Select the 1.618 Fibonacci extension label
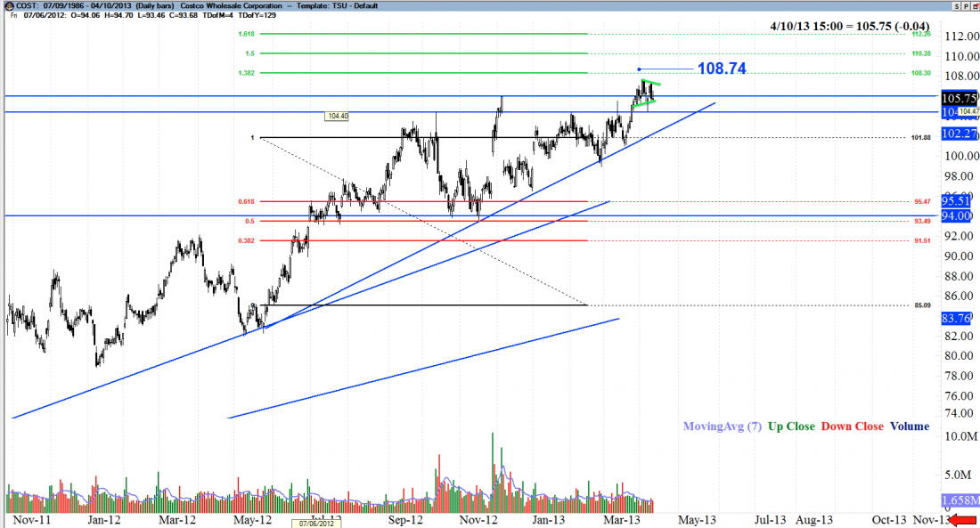980x528 pixels. (x=248, y=34)
